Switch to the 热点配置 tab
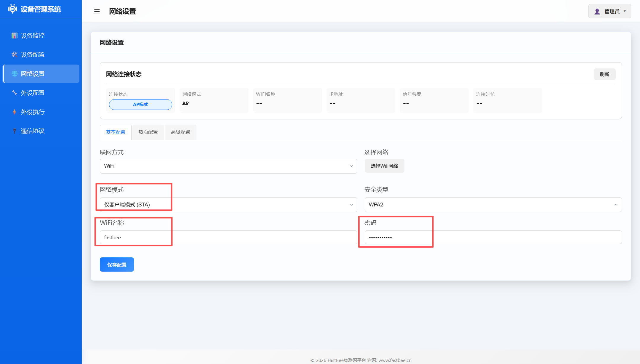The image size is (640, 364). coord(148,132)
